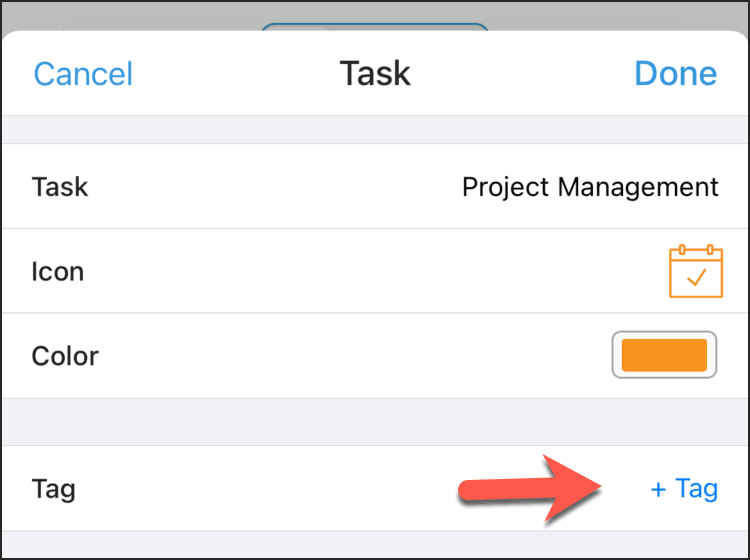Image resolution: width=750 pixels, height=560 pixels.
Task: Click the empty gray area below Tag row
Action: (375, 544)
